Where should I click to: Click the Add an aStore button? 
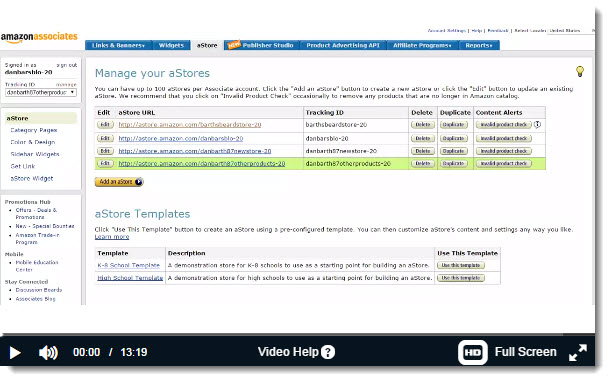pyautogui.click(x=119, y=182)
